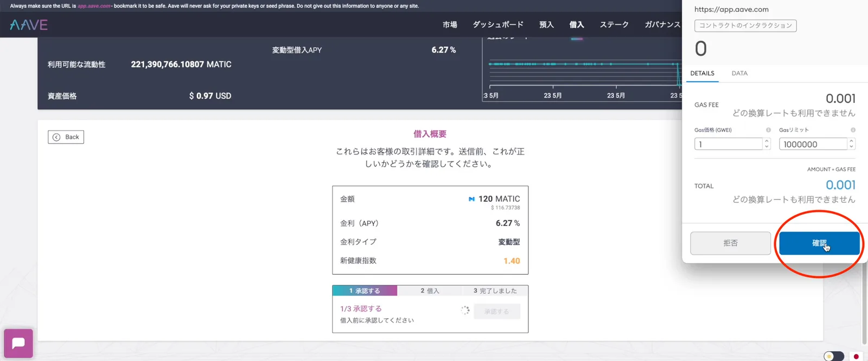The image size is (868, 361).
Task: Click the Gasリミット input field
Action: (813, 144)
